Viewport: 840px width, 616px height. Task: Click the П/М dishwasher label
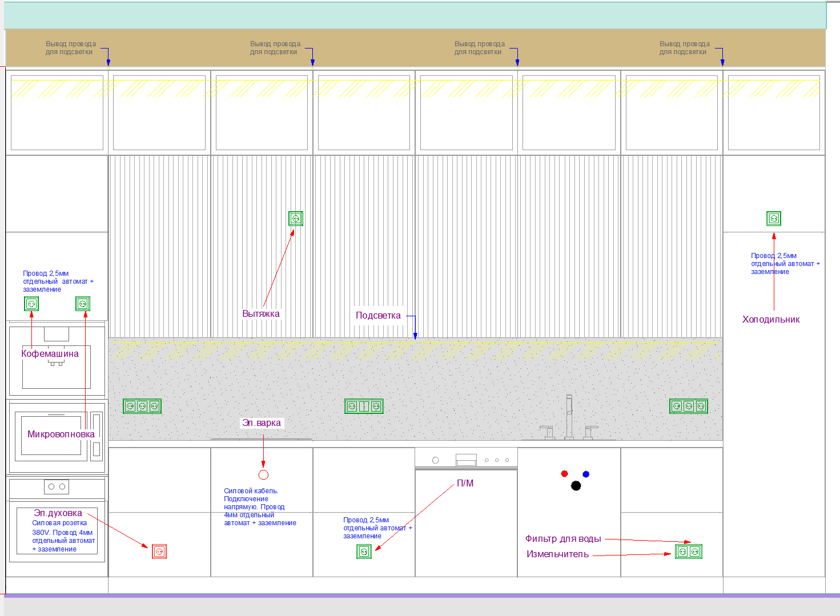[x=465, y=484]
